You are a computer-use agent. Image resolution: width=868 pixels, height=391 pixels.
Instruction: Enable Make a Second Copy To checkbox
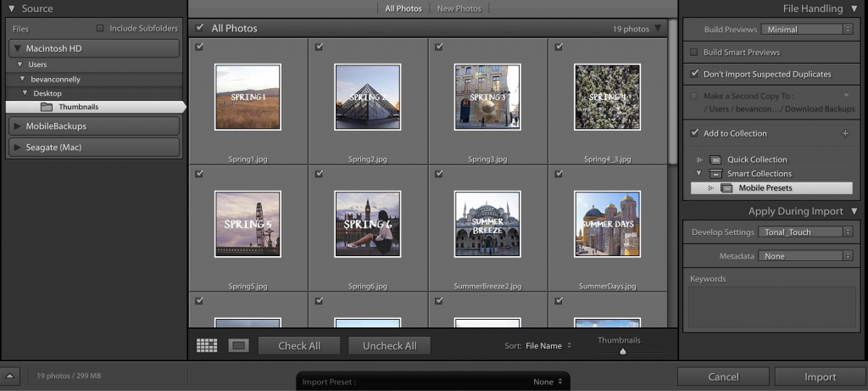coord(693,96)
